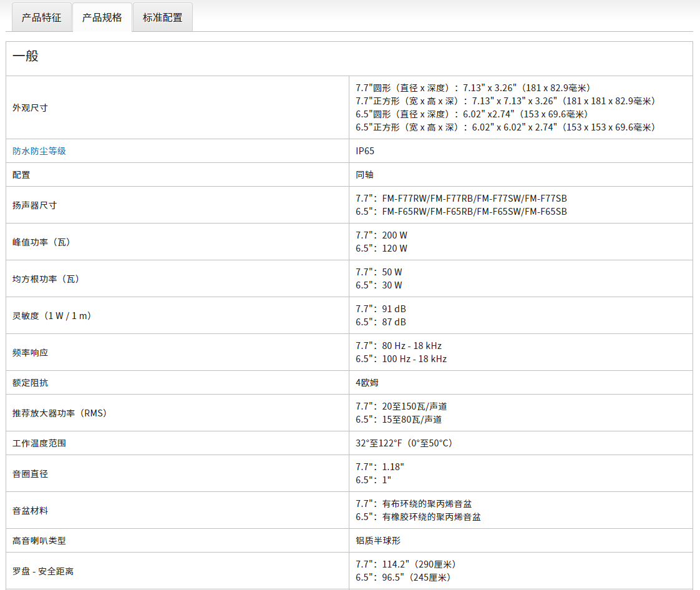Select the 产品规格 tab
Screen dimensions: 700x590
coord(102,17)
